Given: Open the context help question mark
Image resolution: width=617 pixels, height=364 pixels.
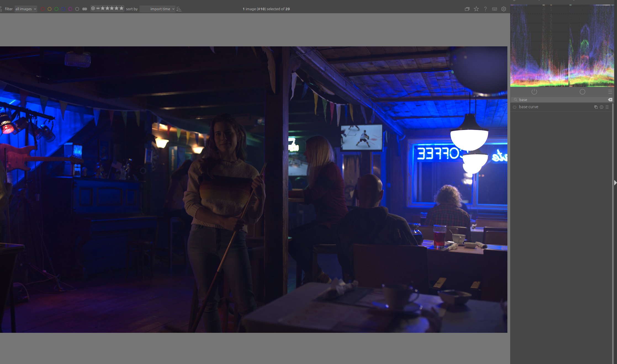Looking at the screenshot, I should pyautogui.click(x=485, y=9).
